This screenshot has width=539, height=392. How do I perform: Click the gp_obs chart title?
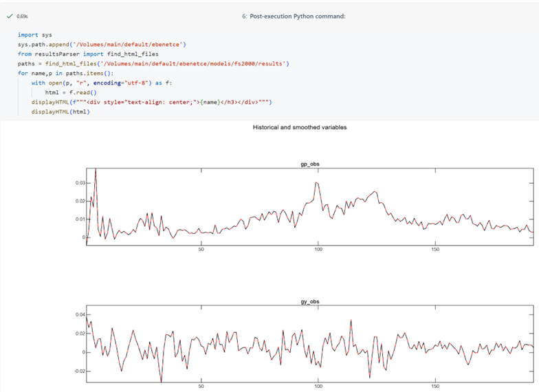(x=310, y=164)
